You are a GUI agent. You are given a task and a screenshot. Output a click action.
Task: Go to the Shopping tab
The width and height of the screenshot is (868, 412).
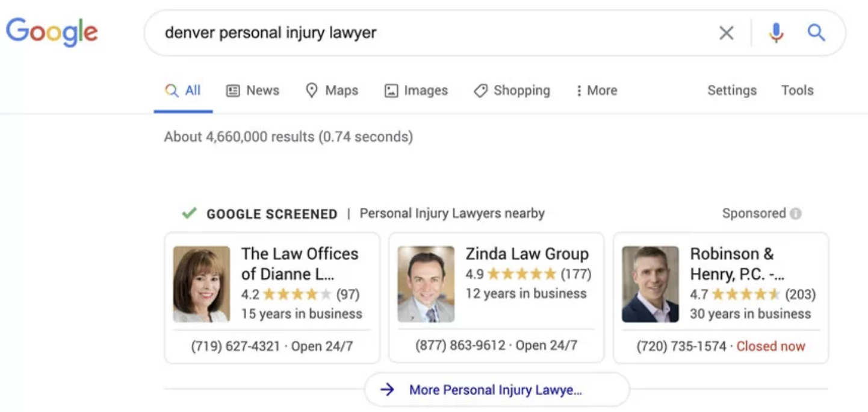tap(512, 90)
